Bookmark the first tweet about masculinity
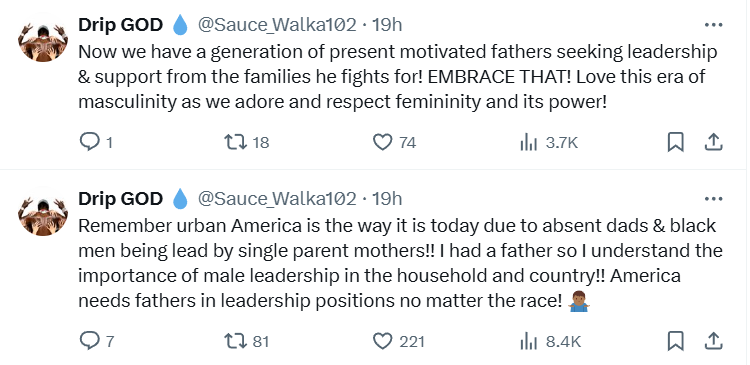 pos(675,142)
